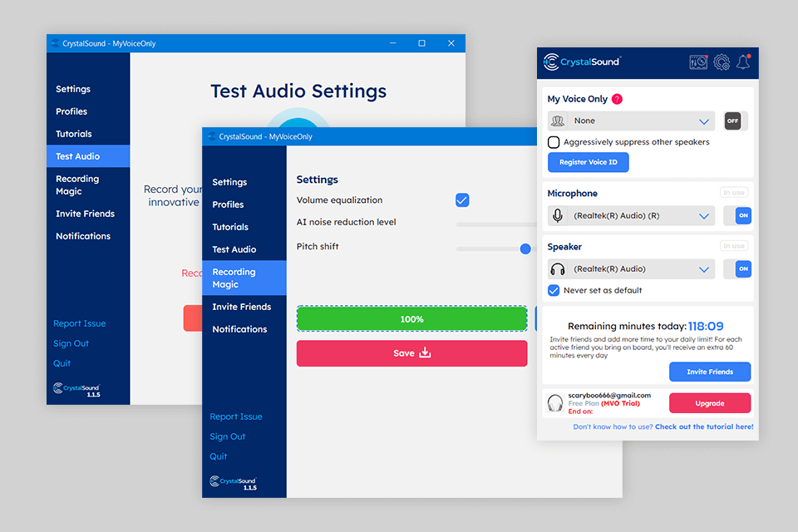Select Test Audio in the back window sidebar

88,156
